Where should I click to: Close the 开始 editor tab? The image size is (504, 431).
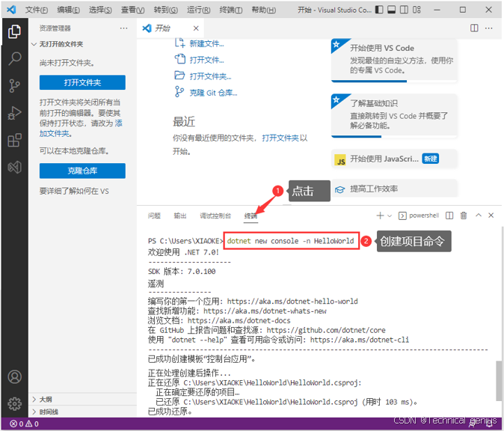point(196,28)
